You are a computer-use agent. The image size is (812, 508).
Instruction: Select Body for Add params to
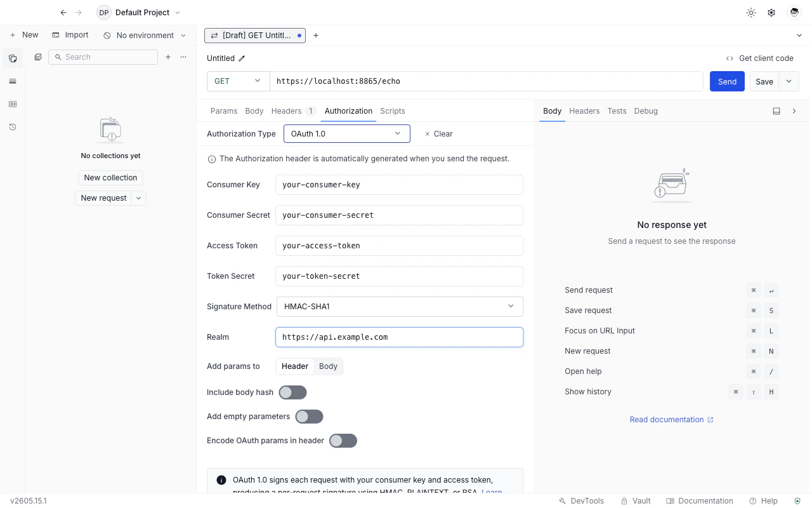[328, 366]
